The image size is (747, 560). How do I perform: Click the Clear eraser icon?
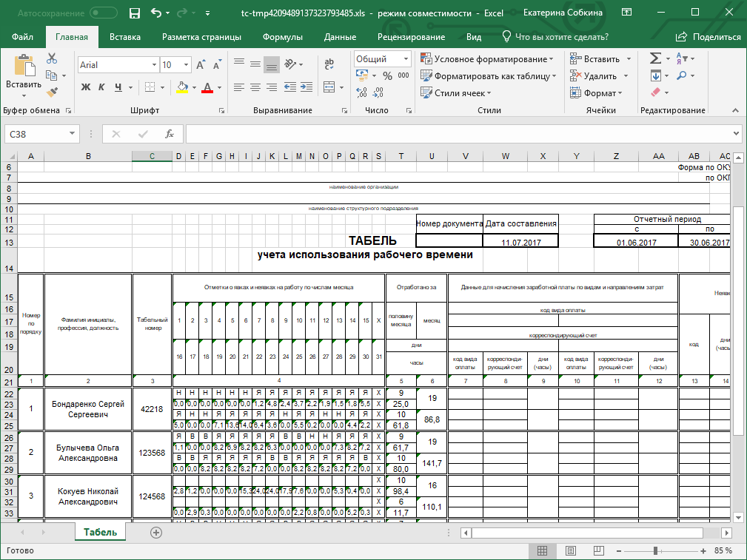pos(654,93)
